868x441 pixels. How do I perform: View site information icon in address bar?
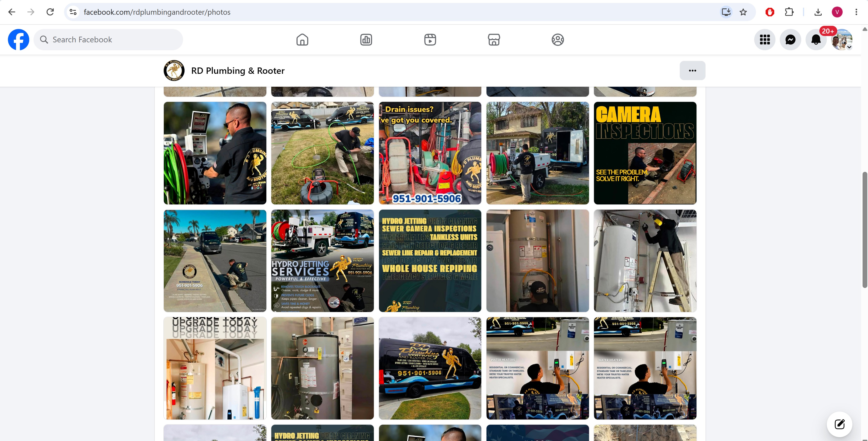73,12
